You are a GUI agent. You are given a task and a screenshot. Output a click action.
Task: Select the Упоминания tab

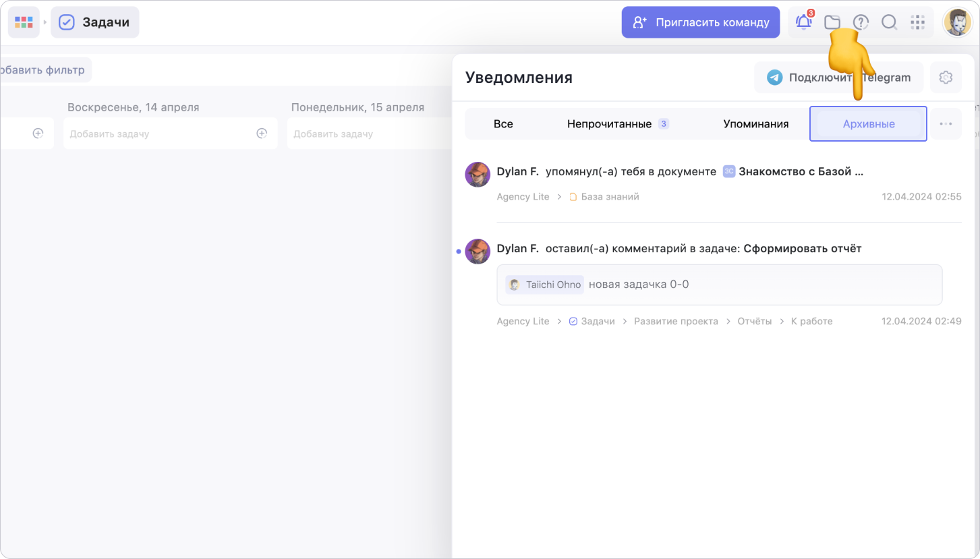tap(755, 124)
